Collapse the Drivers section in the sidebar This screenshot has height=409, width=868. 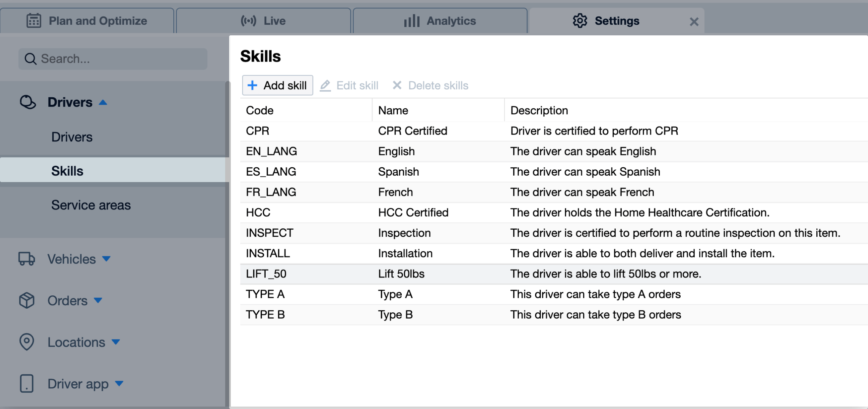(x=103, y=102)
